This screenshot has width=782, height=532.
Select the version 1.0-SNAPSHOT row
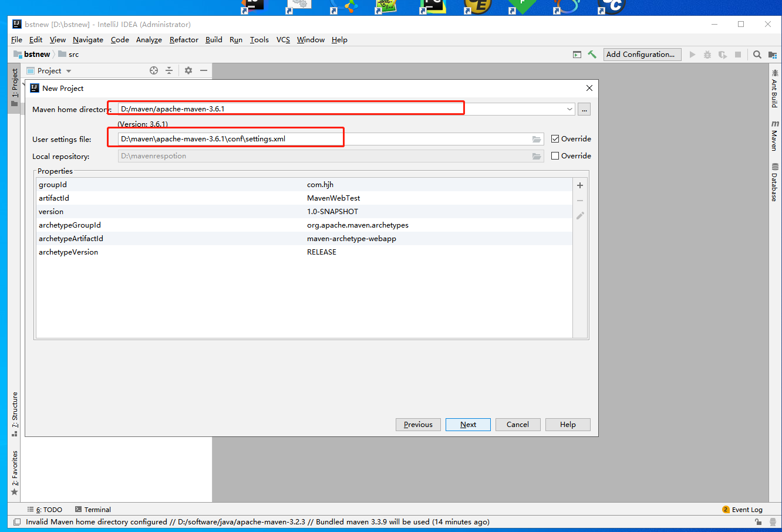click(304, 212)
